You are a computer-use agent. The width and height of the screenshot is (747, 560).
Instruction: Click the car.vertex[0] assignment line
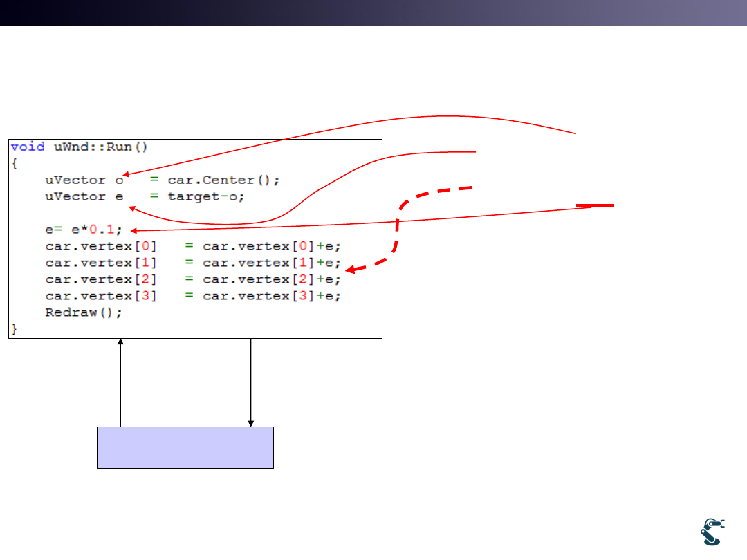point(194,246)
